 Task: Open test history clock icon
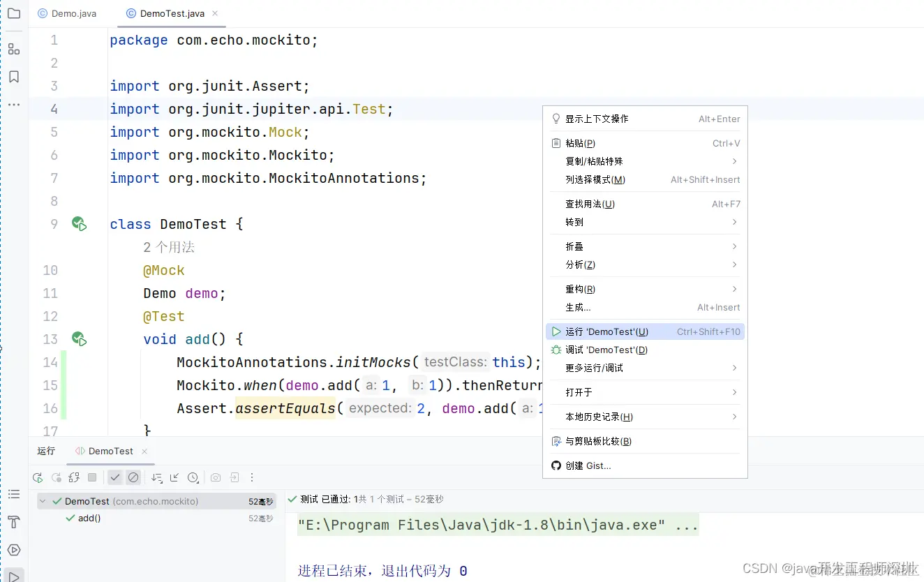(x=193, y=478)
